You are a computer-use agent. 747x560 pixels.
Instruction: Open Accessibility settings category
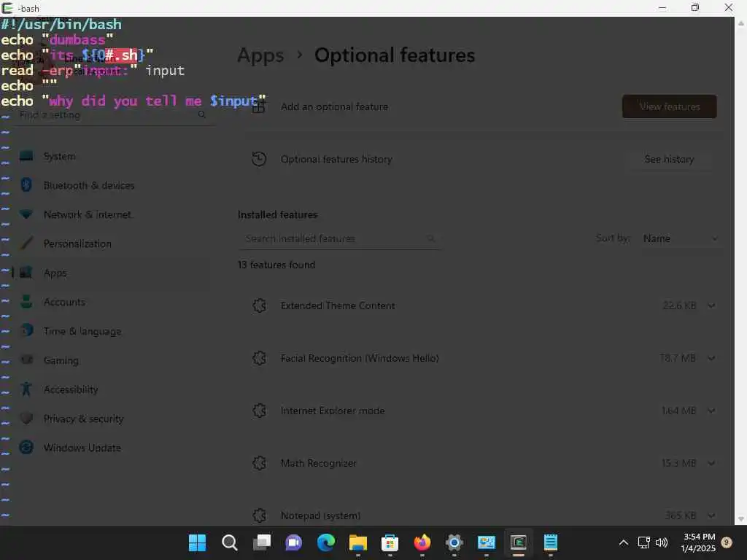coord(71,389)
